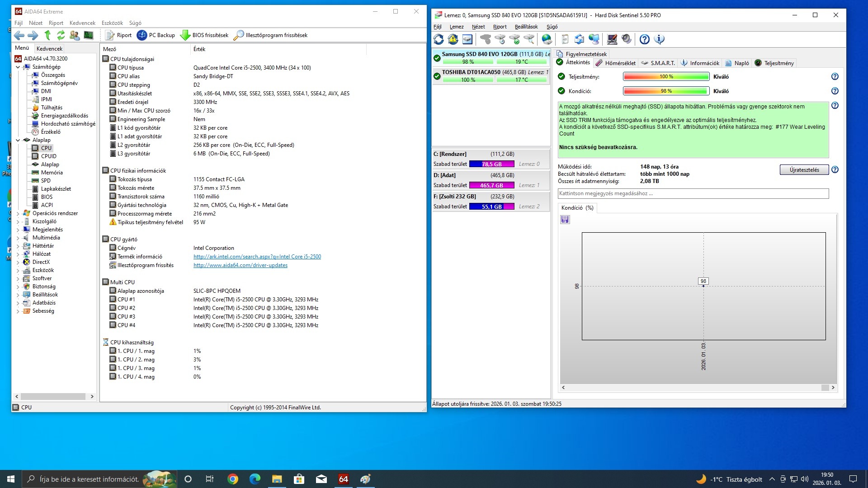Click the blue question mark Help icon
Image resolution: width=868 pixels, height=488 pixels.
pos(644,40)
